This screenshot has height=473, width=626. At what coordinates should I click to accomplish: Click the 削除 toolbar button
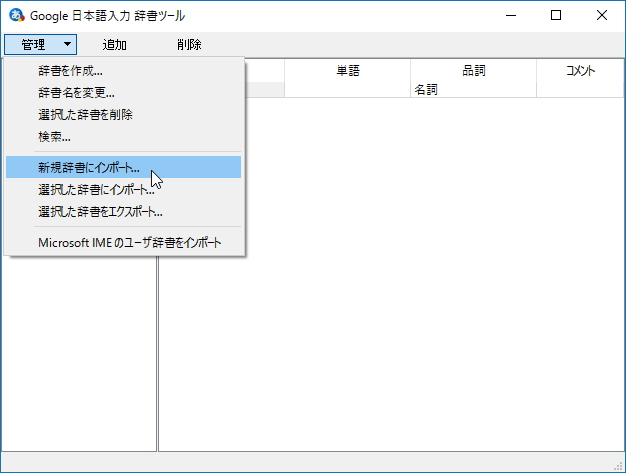(189, 44)
